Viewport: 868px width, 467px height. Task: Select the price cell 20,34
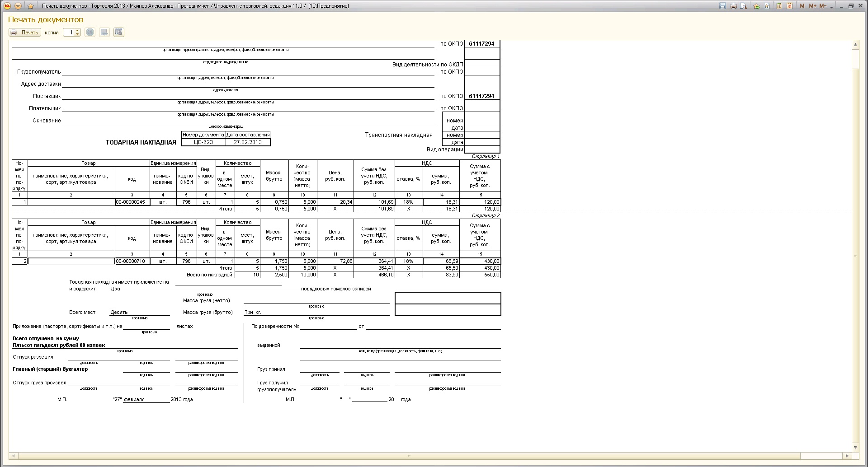(x=335, y=202)
